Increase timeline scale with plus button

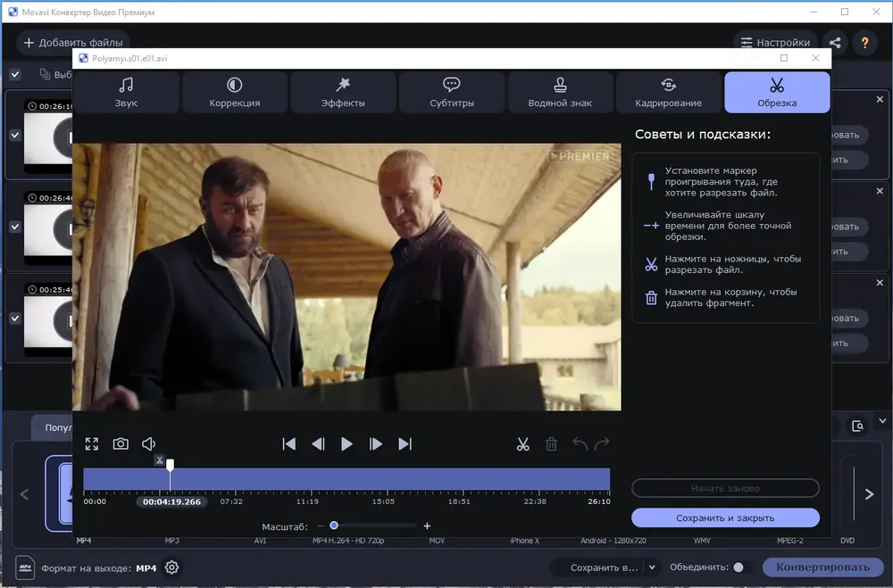(x=427, y=526)
